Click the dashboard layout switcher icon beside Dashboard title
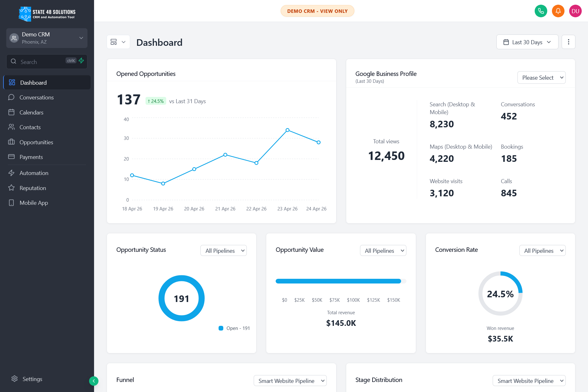 tap(118, 42)
